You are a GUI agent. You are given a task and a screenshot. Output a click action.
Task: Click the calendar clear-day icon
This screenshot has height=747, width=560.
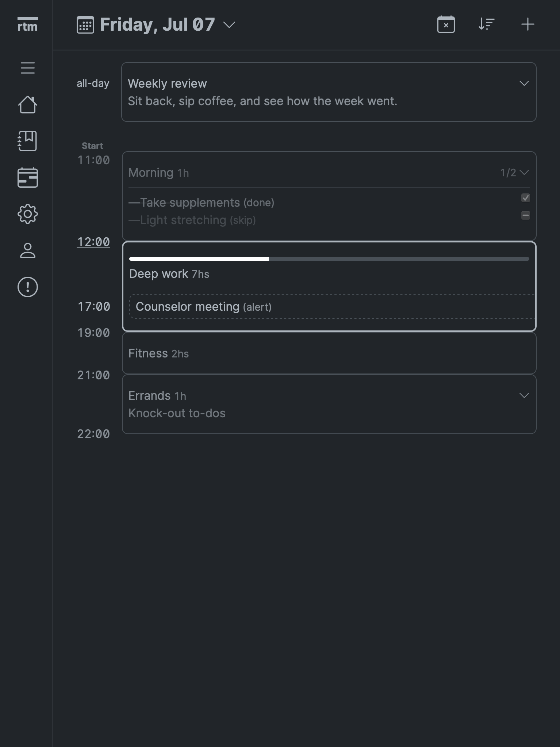[446, 24]
